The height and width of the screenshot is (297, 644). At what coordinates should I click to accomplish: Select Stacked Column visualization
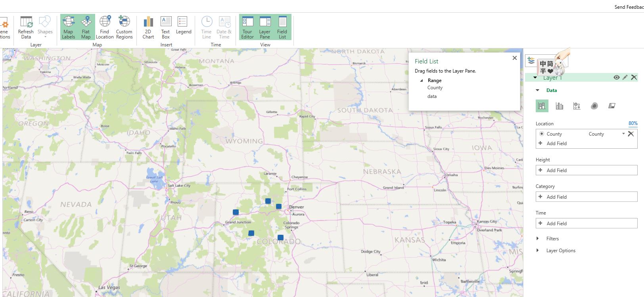click(x=542, y=106)
